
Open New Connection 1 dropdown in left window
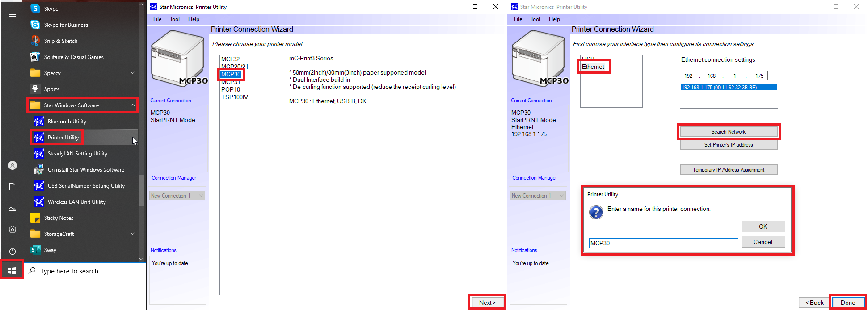(177, 196)
